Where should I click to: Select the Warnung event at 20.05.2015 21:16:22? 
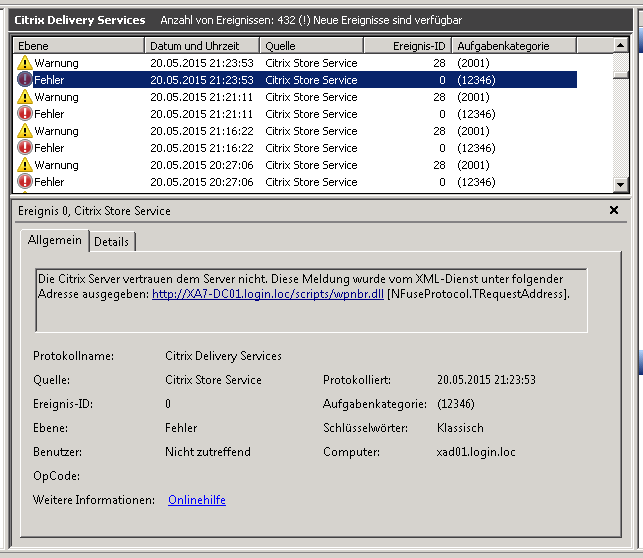click(295, 131)
